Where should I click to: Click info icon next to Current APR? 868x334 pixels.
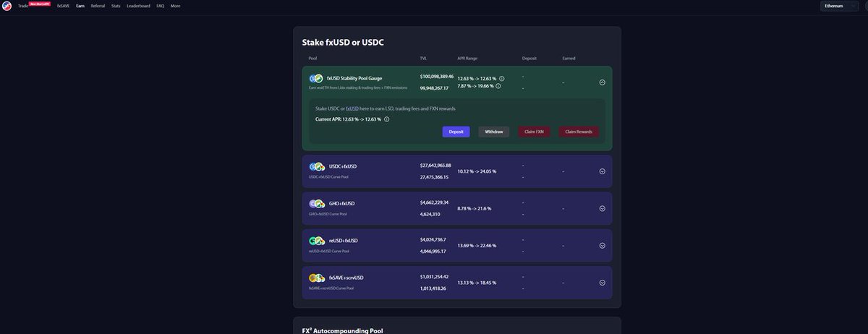pyautogui.click(x=387, y=119)
